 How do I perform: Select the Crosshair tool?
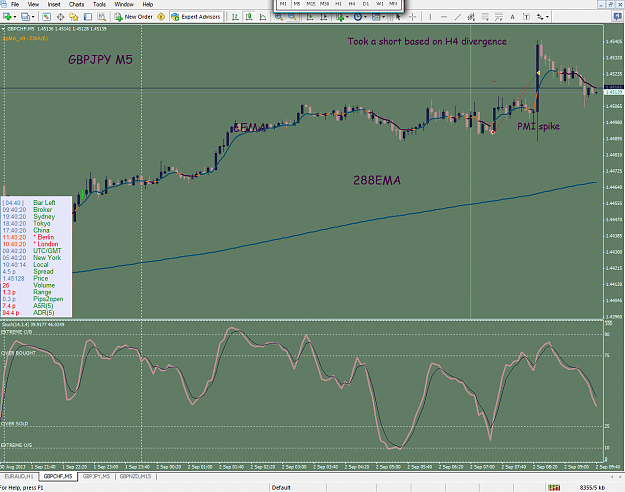(x=413, y=17)
